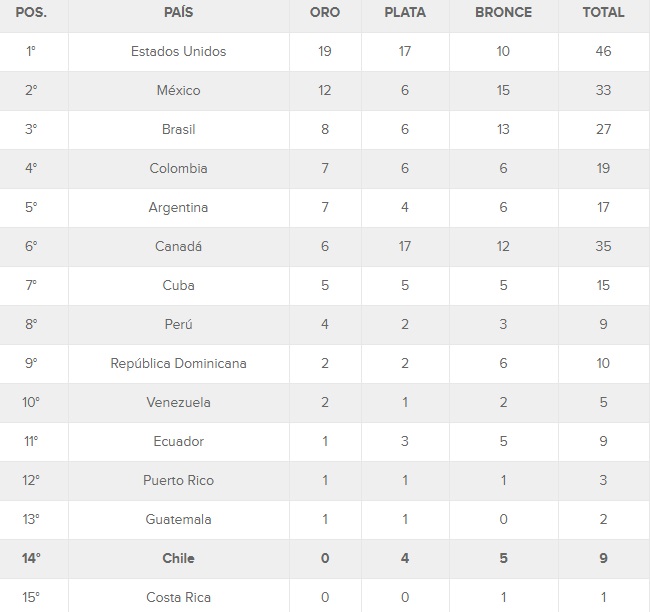
Task: Select the Colombia row name
Action: coord(178,168)
